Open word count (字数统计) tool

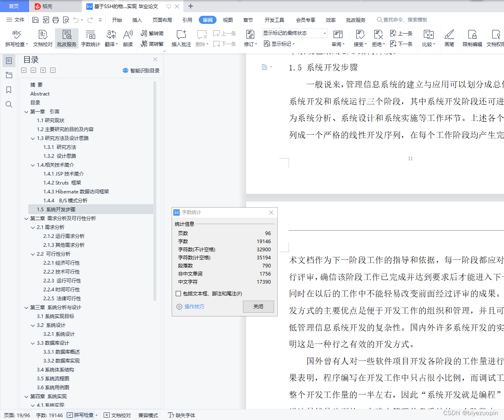[x=91, y=38]
